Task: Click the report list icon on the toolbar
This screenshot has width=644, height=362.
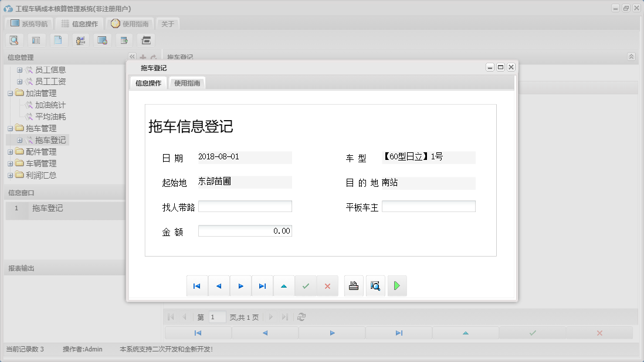Action: click(36, 40)
